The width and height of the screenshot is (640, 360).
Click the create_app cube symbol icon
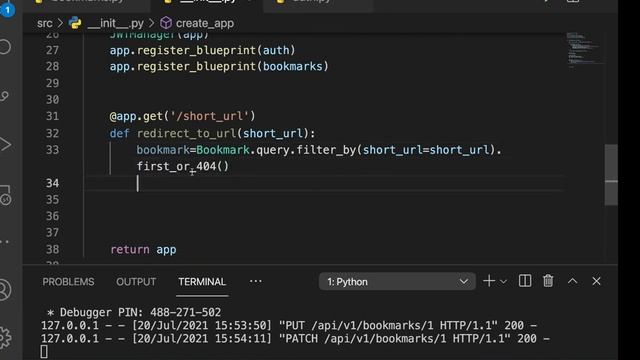166,23
